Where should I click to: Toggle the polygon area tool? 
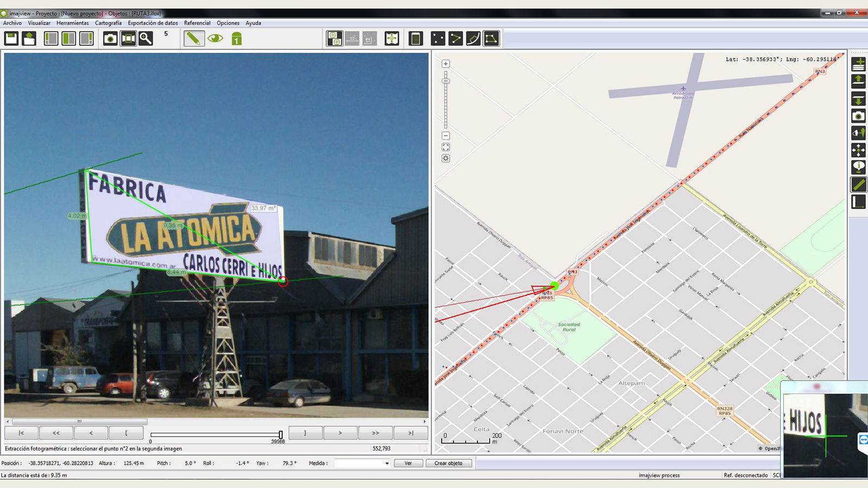pos(491,38)
